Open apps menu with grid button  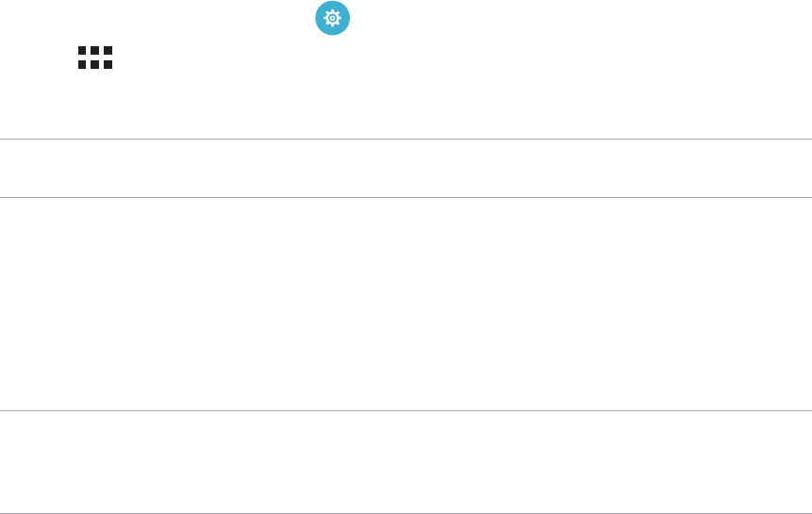[x=95, y=58]
